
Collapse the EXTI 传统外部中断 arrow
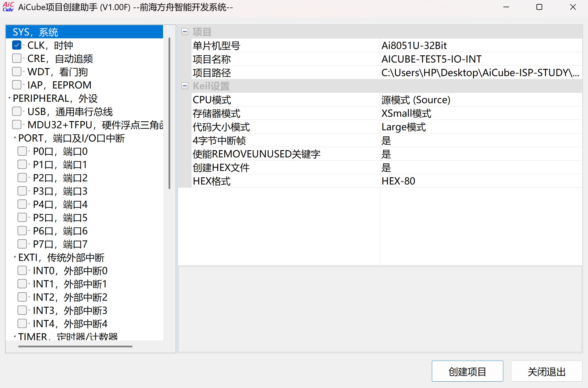pos(15,257)
